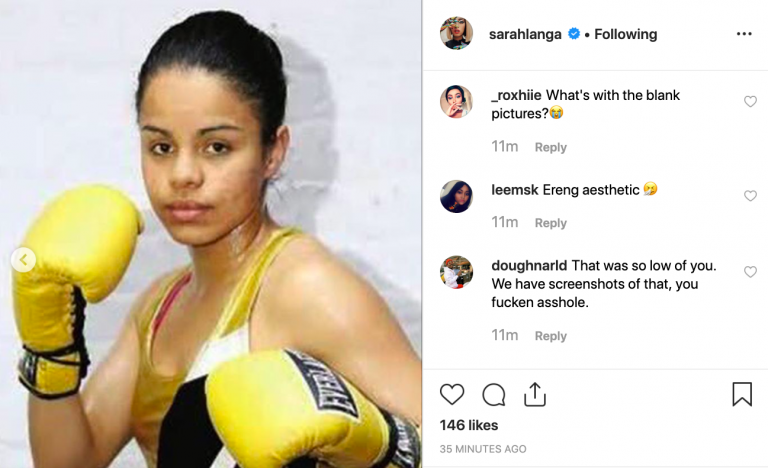Image resolution: width=768 pixels, height=468 pixels.
Task: Like the post with heart icon
Action: click(x=452, y=394)
